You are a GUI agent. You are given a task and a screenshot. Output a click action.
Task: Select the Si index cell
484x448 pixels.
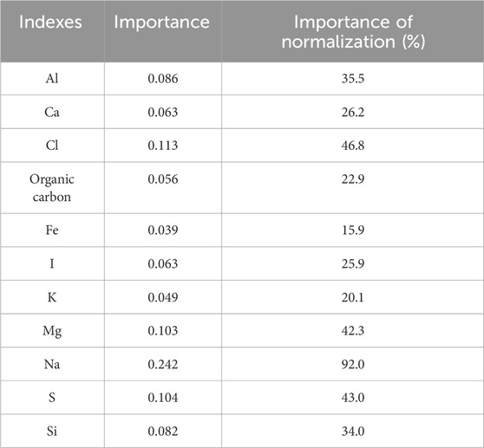(52, 431)
